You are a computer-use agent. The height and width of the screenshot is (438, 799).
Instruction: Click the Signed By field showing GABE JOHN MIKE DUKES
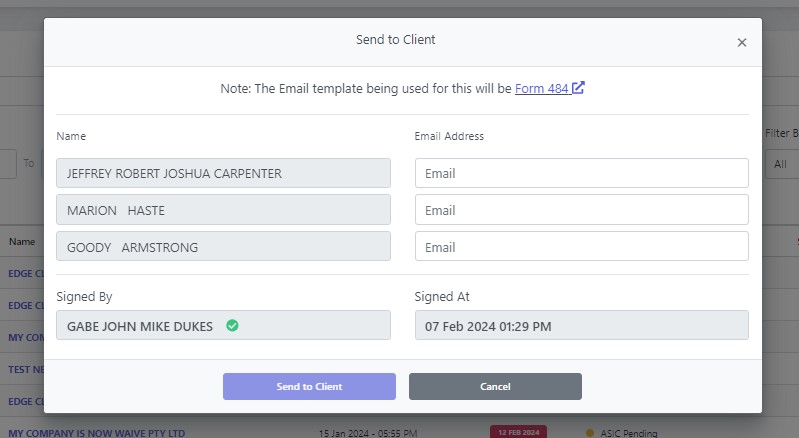click(x=223, y=326)
